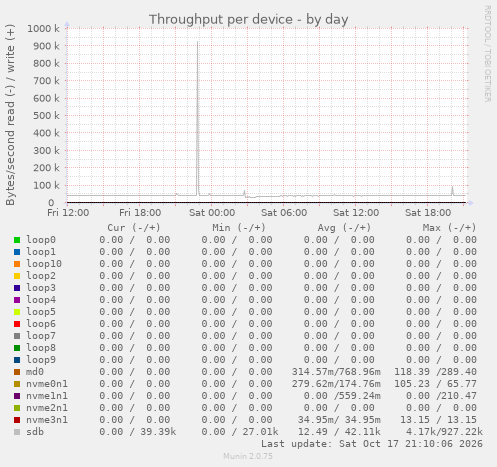The image size is (497, 467).
Task: Click the y-axis title 'Bytes/second read (-) / write (+)'
Action: [10, 115]
